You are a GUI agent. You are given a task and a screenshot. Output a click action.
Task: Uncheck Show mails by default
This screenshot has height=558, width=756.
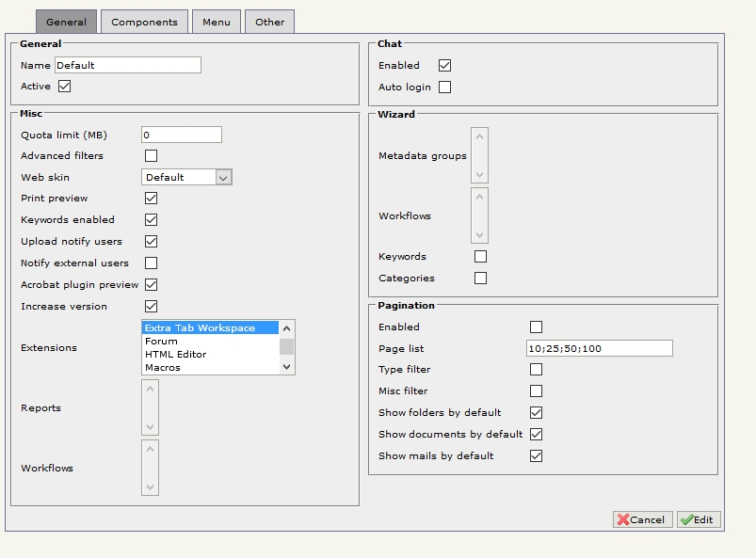click(x=536, y=456)
